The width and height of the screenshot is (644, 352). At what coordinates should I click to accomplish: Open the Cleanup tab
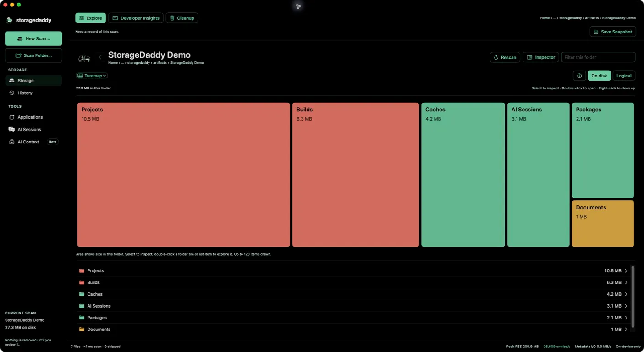182,18
